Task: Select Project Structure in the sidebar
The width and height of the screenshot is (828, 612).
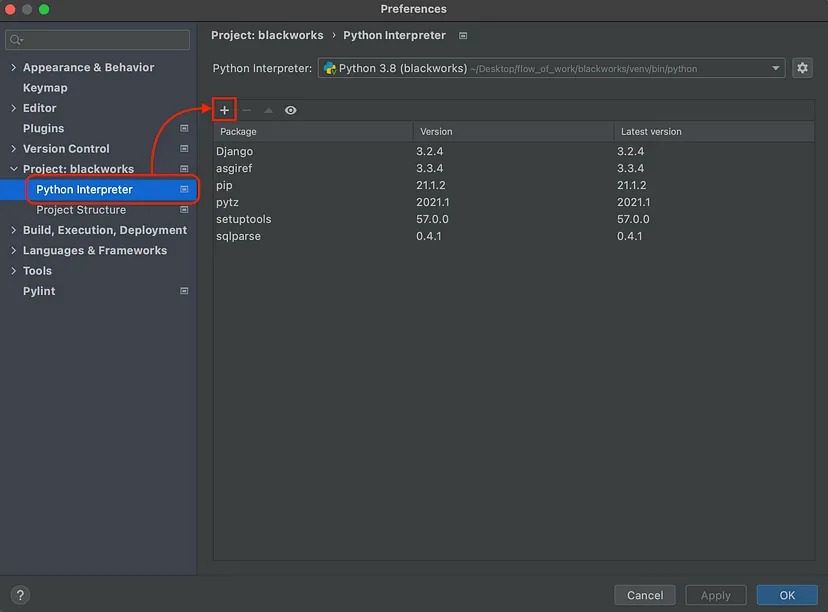Action: pyautogui.click(x=81, y=210)
